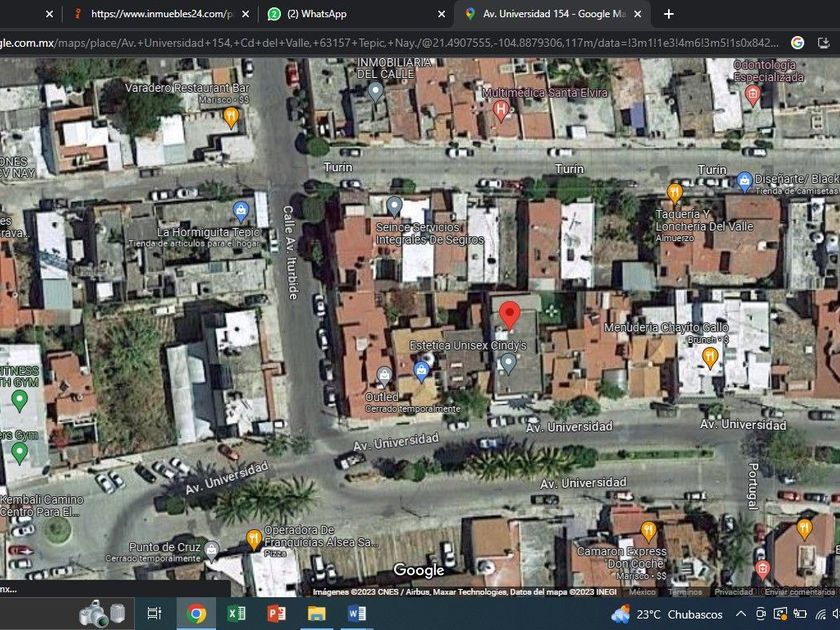Click the Calle Av. Iturbide street label
The height and width of the screenshot is (630, 840).
(x=290, y=252)
